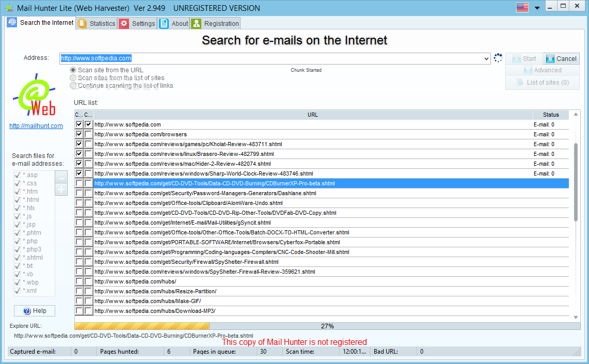
Task: Check first box of CDBurnerXP-Pro-beta row
Action: 79,183
